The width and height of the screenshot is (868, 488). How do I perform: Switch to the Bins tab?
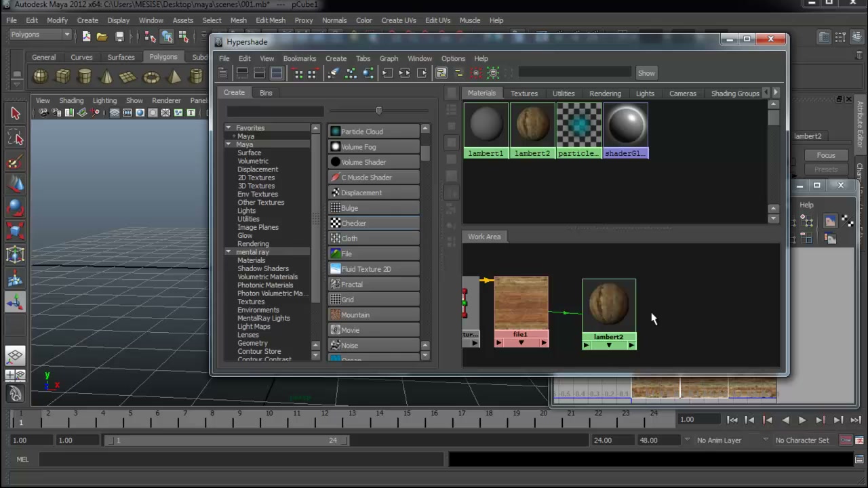tap(266, 92)
